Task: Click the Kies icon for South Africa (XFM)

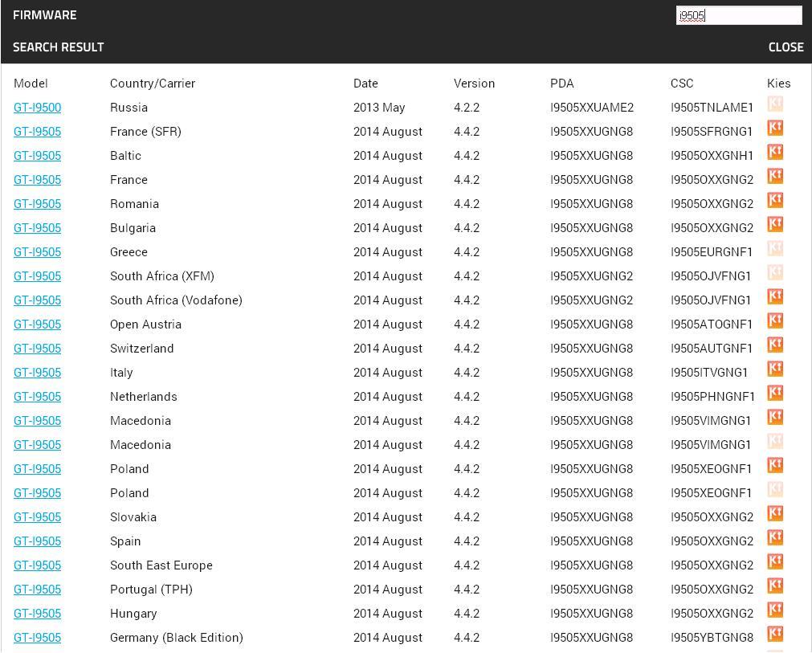Action: (x=775, y=272)
